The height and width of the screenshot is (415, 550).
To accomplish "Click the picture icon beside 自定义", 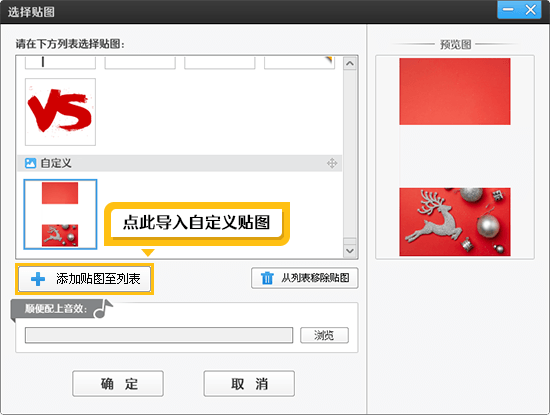I will point(31,163).
